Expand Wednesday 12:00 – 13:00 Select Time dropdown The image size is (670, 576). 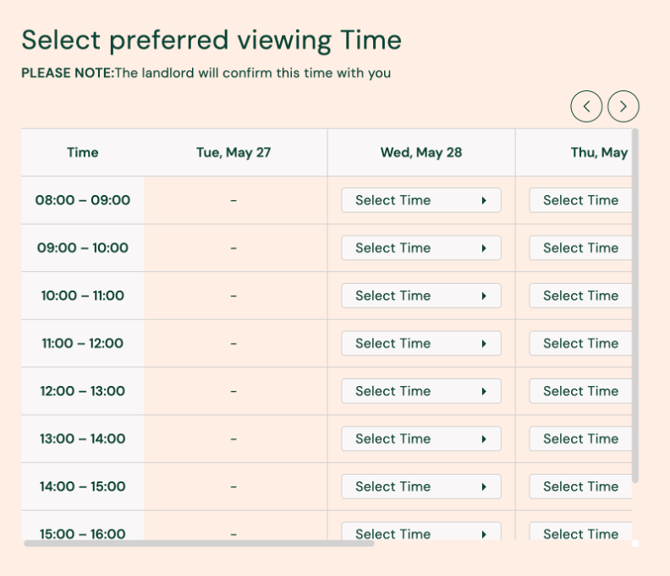pos(421,391)
